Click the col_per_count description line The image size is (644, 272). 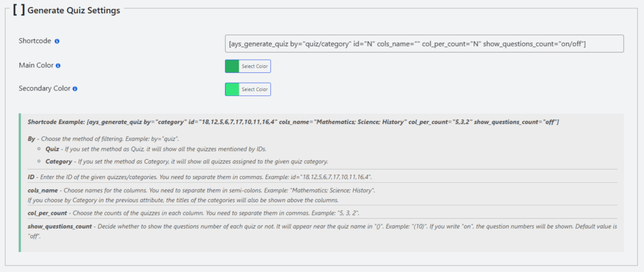point(194,213)
